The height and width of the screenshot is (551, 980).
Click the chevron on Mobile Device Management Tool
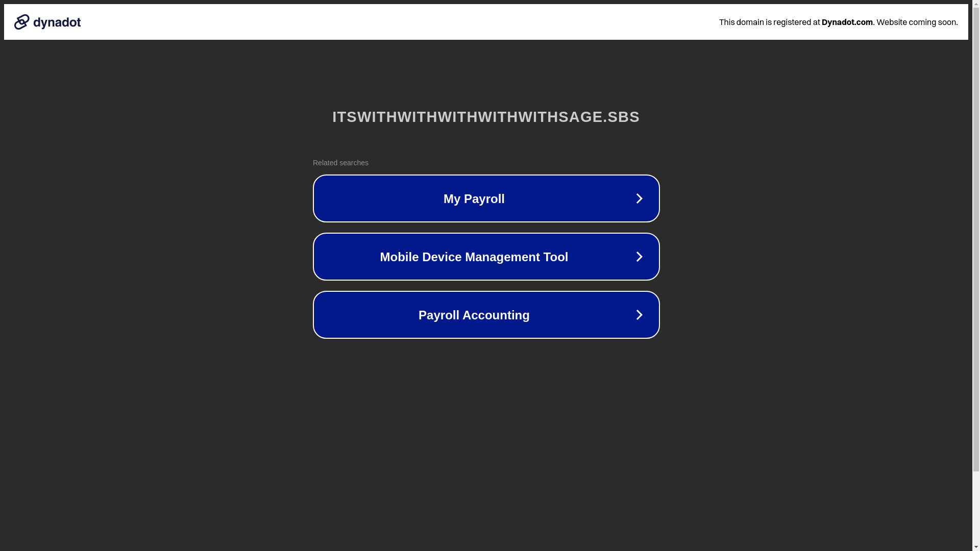pos(639,257)
